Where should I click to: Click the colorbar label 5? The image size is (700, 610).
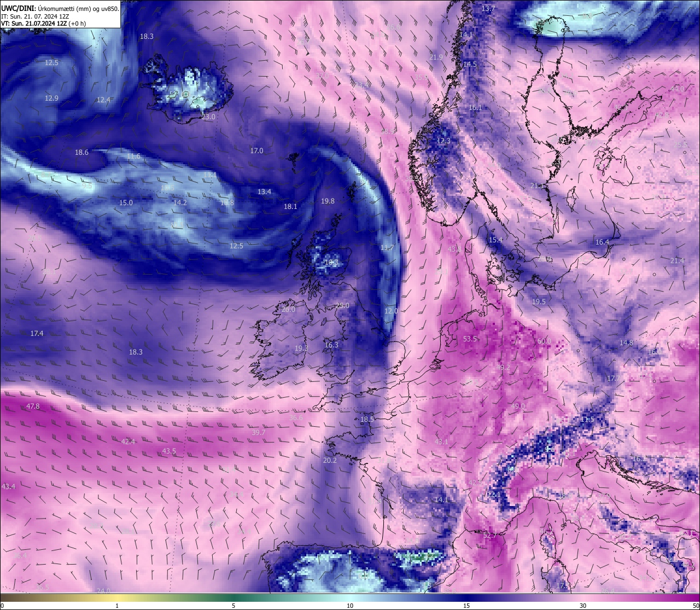point(234,606)
